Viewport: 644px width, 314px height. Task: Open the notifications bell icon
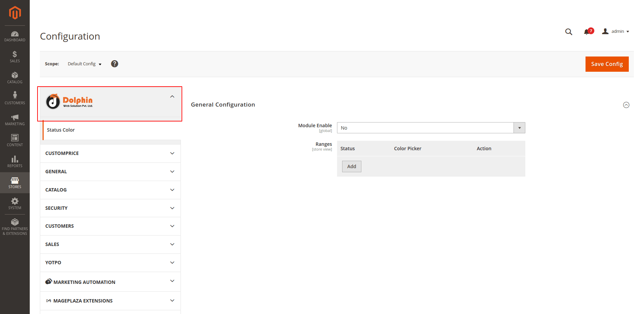pyautogui.click(x=587, y=32)
